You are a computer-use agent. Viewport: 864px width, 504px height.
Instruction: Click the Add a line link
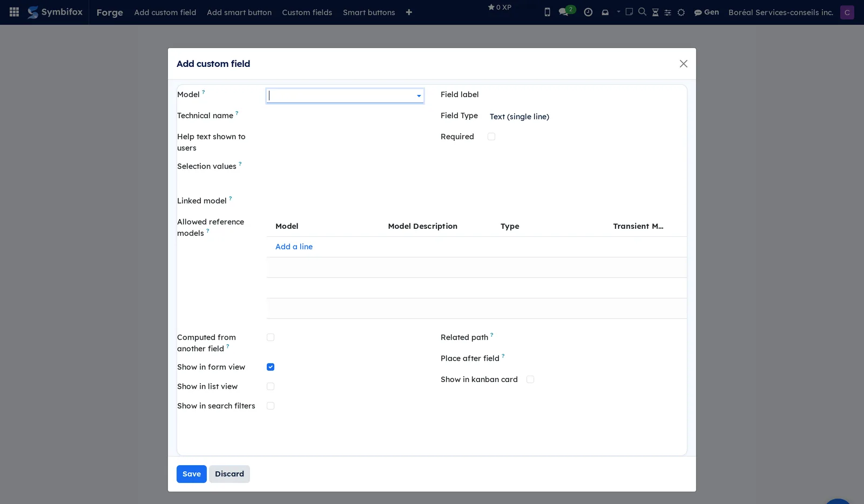[x=294, y=247]
